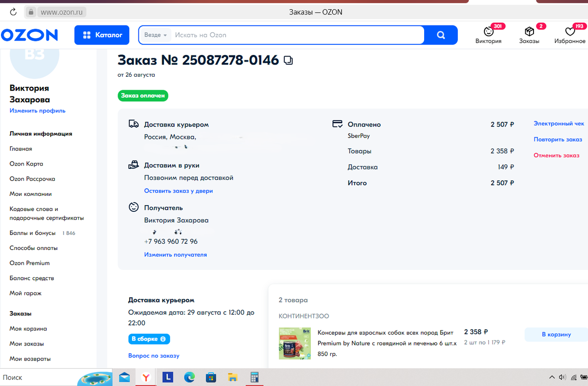Click the smiley icon beside Получатель

pos(134,207)
